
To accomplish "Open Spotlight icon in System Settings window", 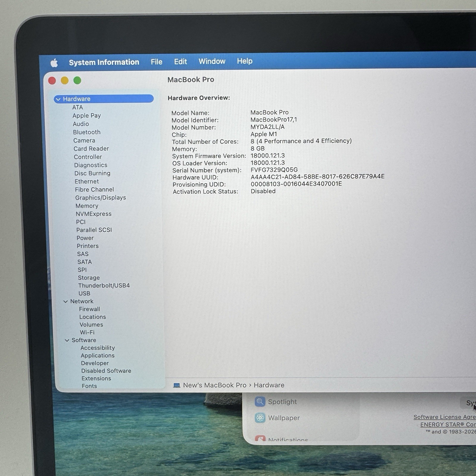I will point(260,402).
